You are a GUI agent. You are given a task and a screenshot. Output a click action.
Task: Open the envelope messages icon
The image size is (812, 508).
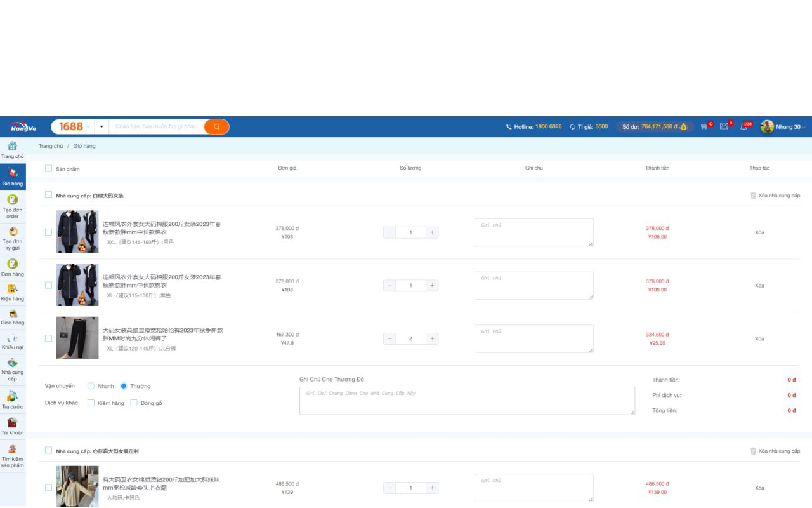point(724,126)
